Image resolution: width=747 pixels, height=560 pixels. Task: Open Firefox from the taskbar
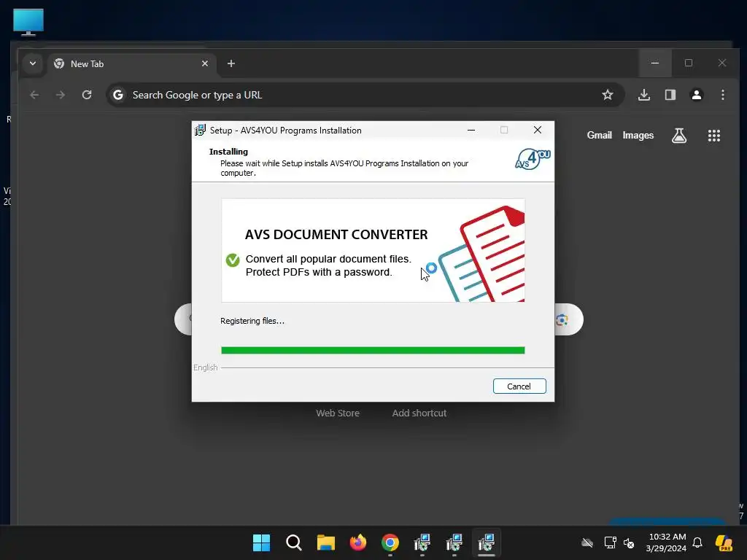(x=358, y=542)
